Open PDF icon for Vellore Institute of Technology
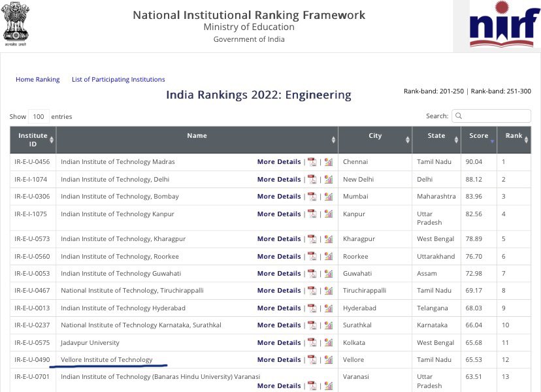 312,359
